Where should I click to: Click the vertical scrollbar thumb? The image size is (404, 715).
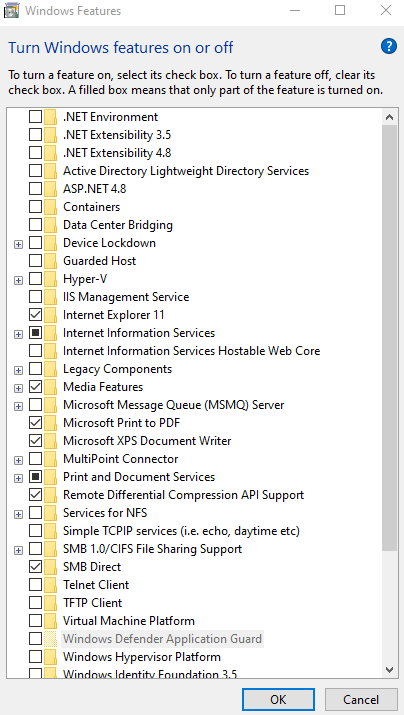[x=389, y=337]
